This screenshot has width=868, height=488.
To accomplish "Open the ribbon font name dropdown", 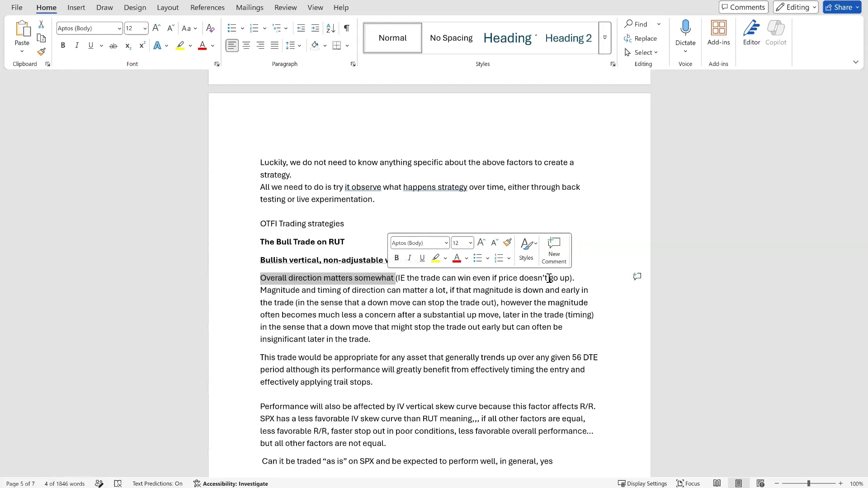I will 119,28.
